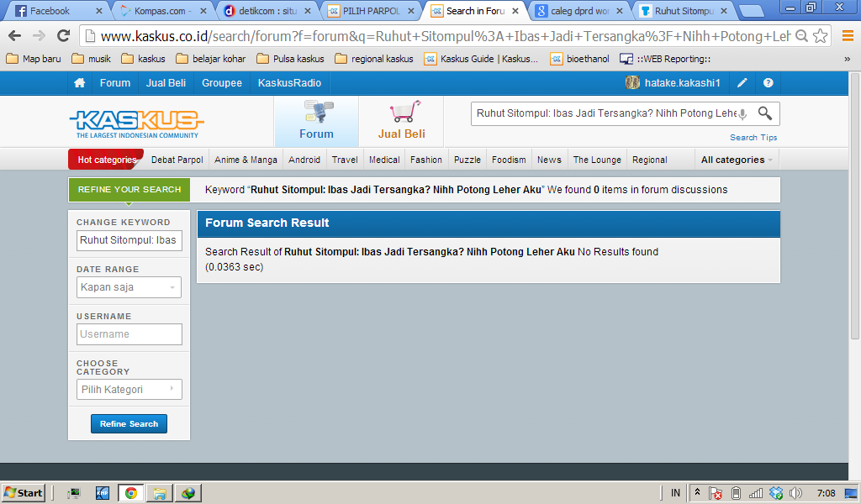Open the Kaskus Guide bookmark

481,59
